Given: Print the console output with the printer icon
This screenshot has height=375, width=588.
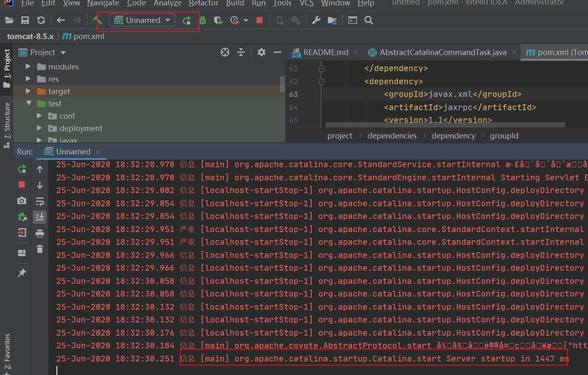Looking at the screenshot, I should point(40,233).
